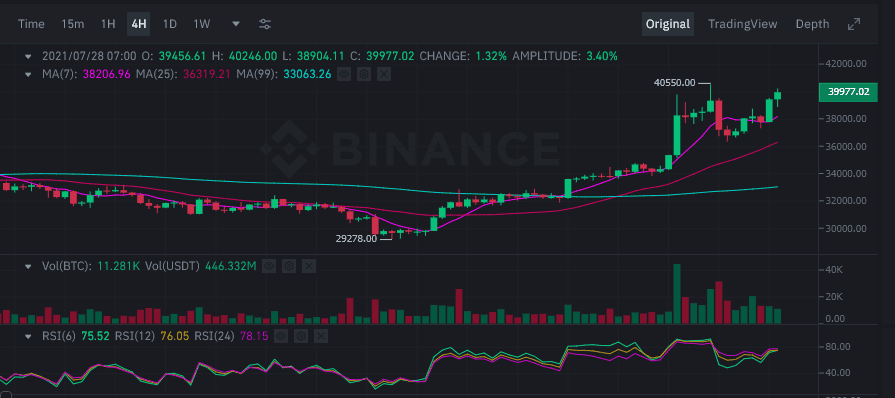The height and width of the screenshot is (398, 895).
Task: Toggle Volume indicator visibility eye
Action: tap(268, 266)
